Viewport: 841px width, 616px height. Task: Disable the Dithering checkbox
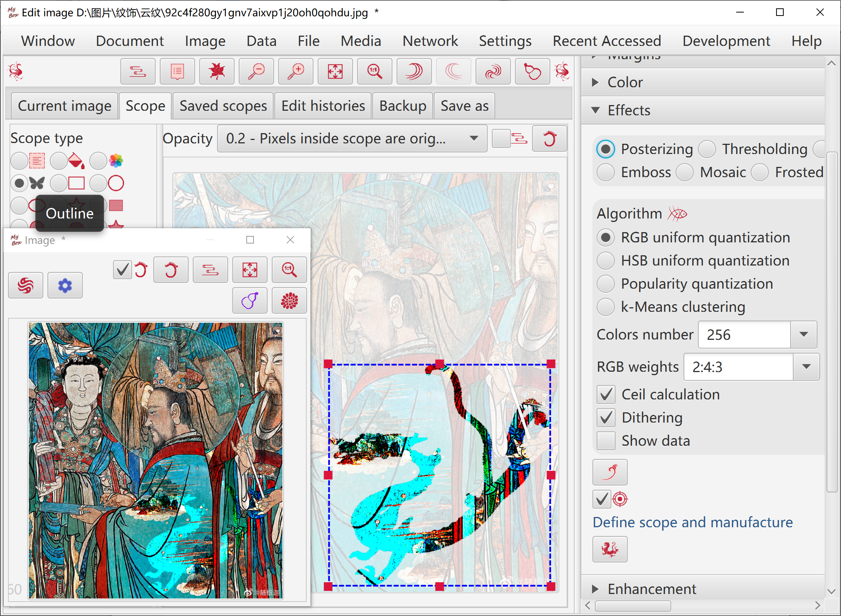606,418
